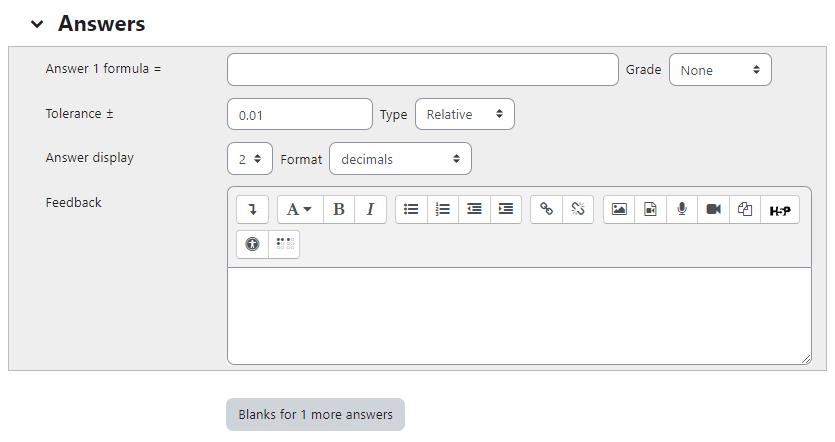The height and width of the screenshot is (442, 835).
Task: Collapse the Answers section
Action: (37, 24)
